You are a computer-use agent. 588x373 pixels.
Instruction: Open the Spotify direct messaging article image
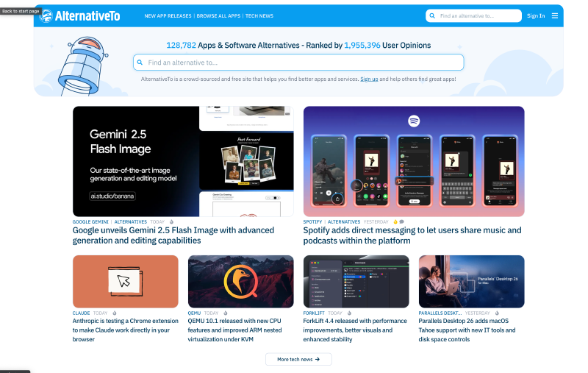(414, 161)
